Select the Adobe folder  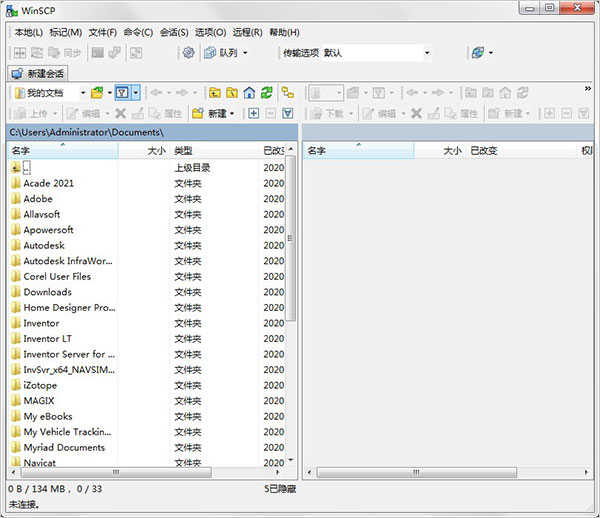click(x=146, y=199)
